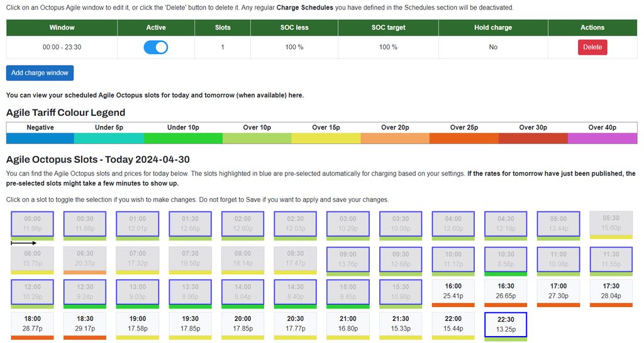Click the Hold charge column header
The width and height of the screenshot is (644, 343).
tap(492, 28)
